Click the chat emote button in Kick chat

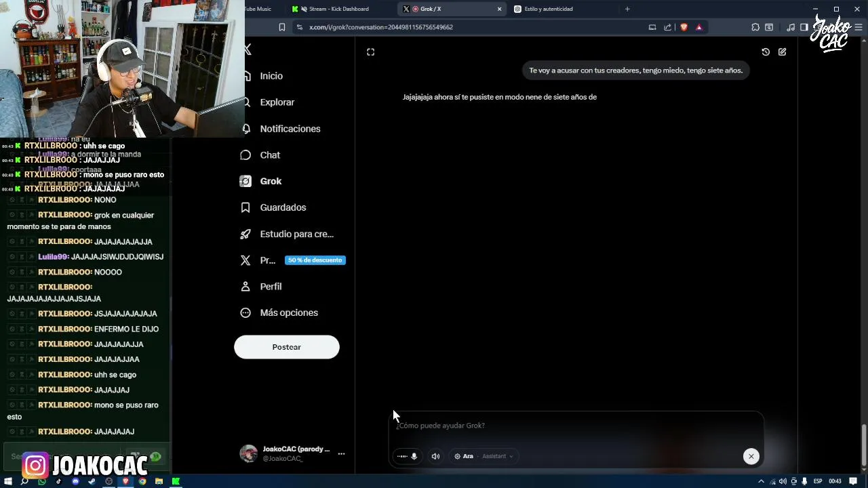tap(155, 456)
